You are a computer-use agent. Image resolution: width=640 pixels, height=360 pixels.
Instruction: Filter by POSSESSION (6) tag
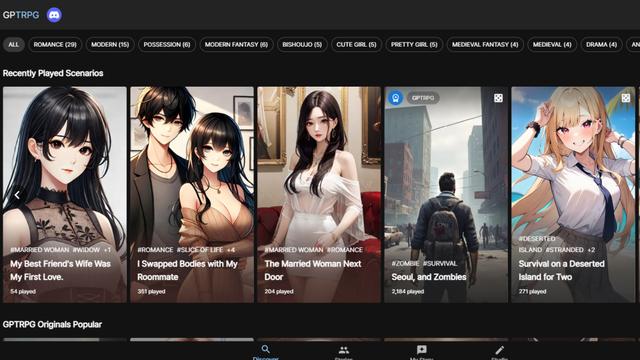(167, 44)
